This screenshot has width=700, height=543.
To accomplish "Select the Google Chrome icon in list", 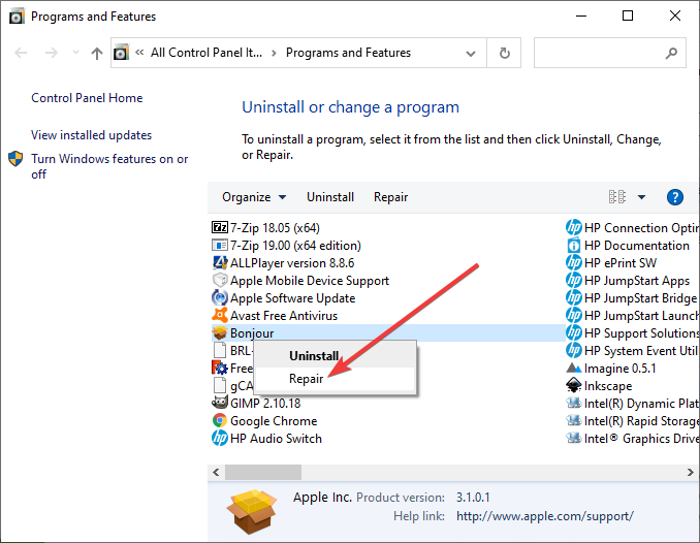I will click(x=221, y=421).
